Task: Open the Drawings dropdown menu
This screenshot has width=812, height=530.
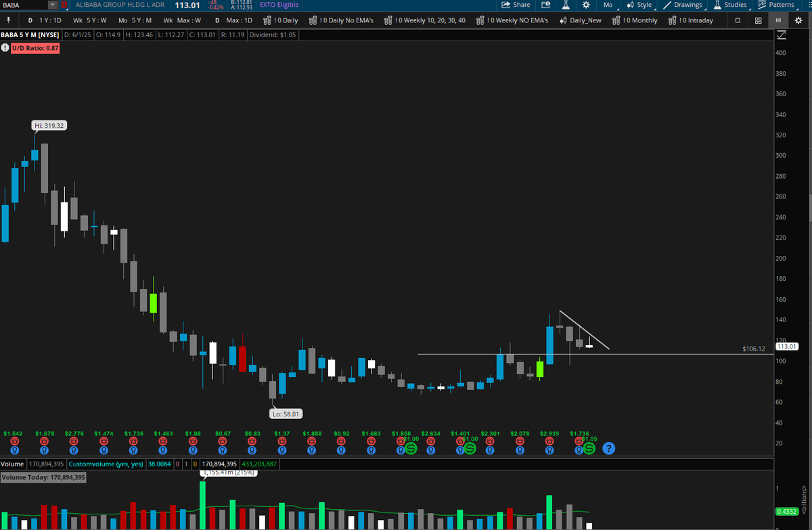Action: pyautogui.click(x=683, y=5)
